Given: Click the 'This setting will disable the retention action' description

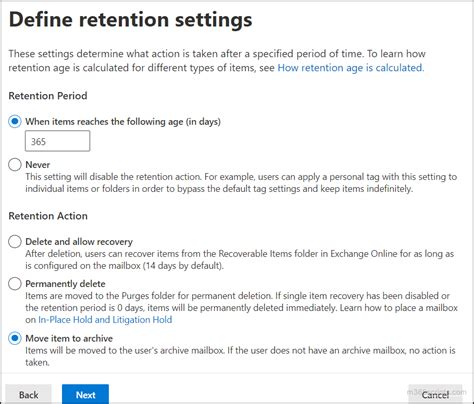Looking at the screenshot, I should (241, 183).
